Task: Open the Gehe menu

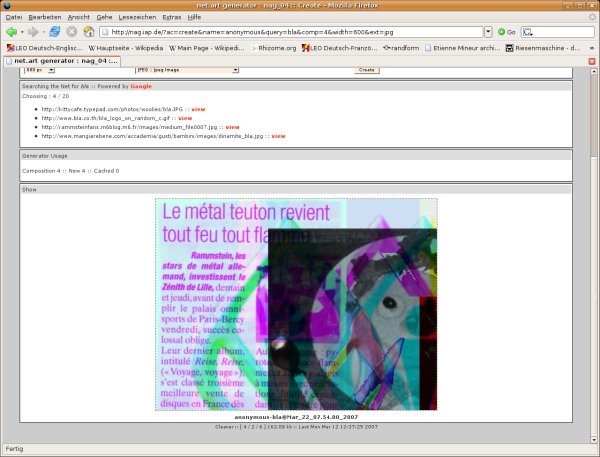Action: click(104, 17)
